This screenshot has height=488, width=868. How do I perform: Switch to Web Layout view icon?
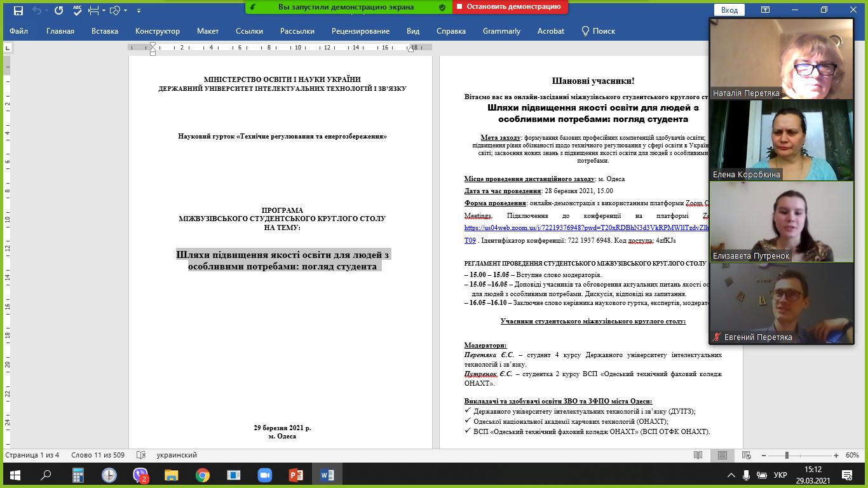click(x=747, y=455)
